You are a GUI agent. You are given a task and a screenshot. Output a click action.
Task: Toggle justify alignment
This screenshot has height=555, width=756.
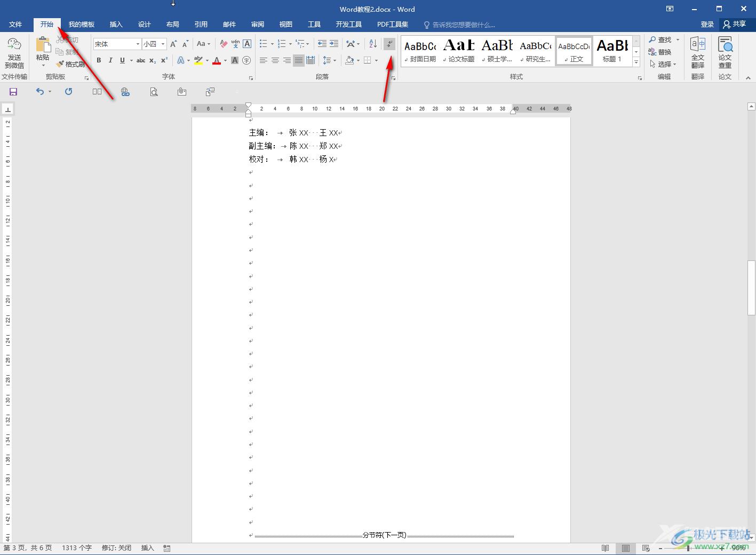tap(299, 60)
